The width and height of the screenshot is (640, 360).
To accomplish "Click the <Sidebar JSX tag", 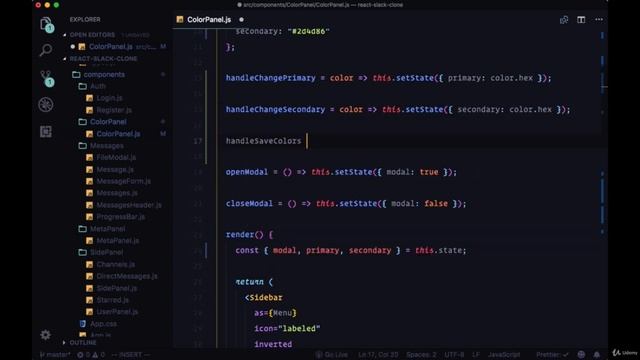I will pos(264,298).
